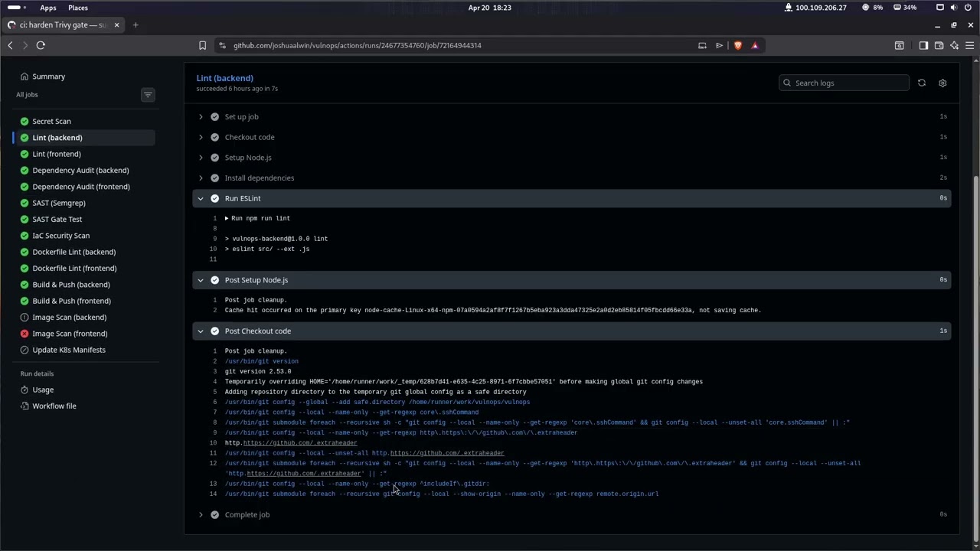Click the log settings gear icon
Viewport: 980px width, 551px height.
942,83
